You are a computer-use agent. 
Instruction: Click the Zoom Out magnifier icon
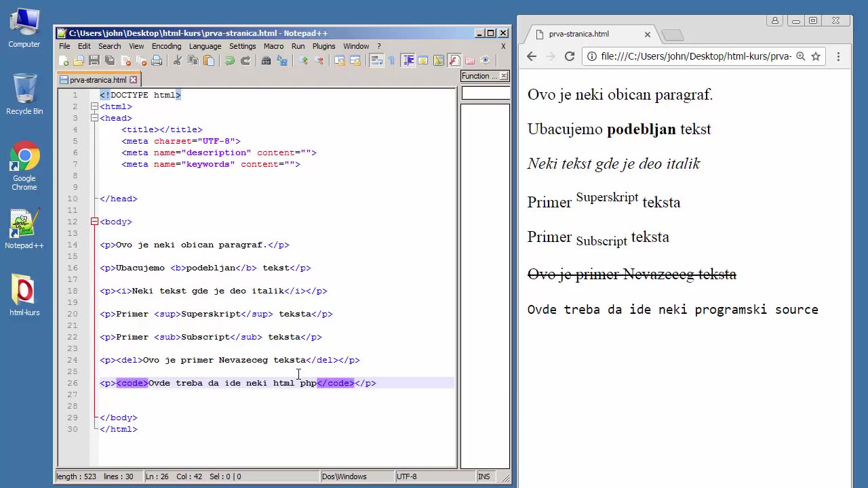tap(319, 60)
